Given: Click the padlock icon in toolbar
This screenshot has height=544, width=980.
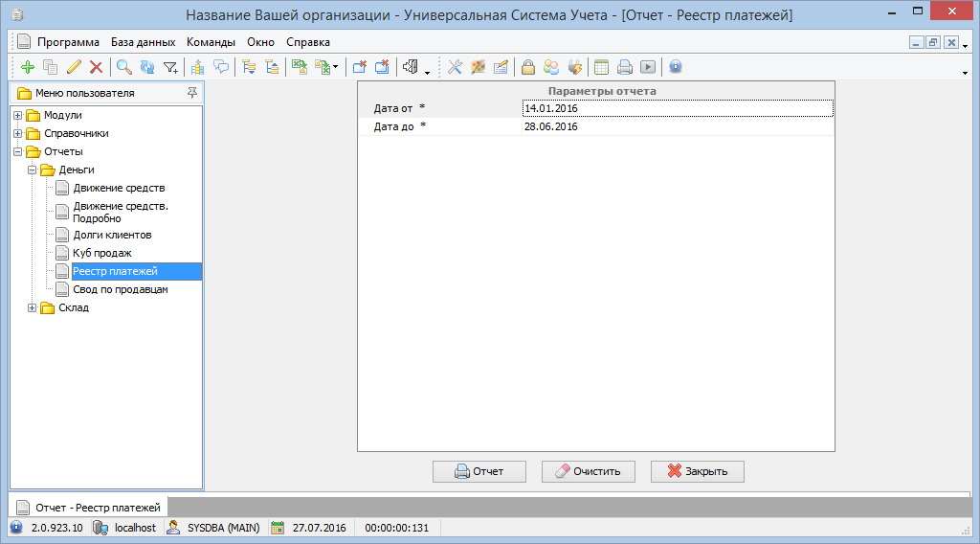Looking at the screenshot, I should click(527, 67).
